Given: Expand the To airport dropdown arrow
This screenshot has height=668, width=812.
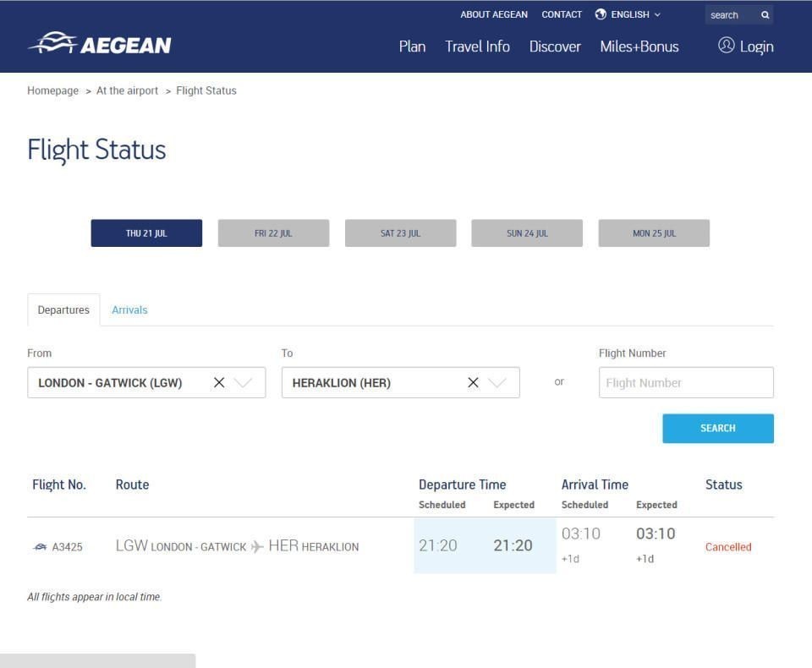Looking at the screenshot, I should coord(497,383).
